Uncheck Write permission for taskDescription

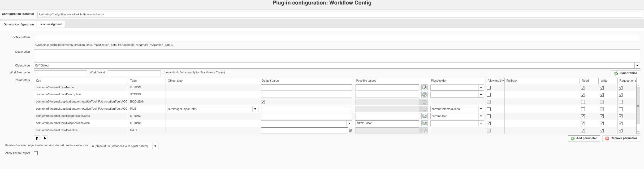tap(602, 95)
